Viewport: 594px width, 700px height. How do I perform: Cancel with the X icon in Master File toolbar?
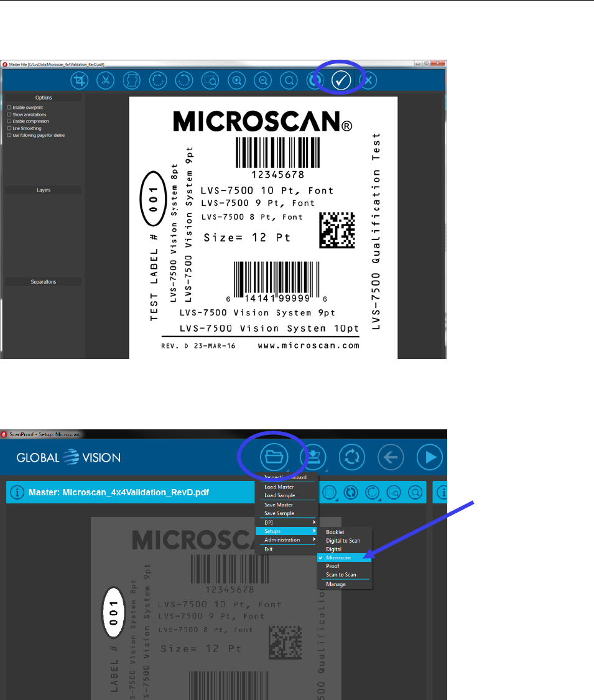click(x=368, y=80)
